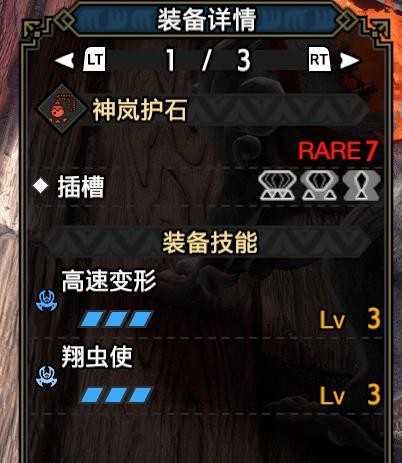This screenshot has width=402, height=463.
Task: Click the 翔虫使 skill name
Action: [x=97, y=357]
